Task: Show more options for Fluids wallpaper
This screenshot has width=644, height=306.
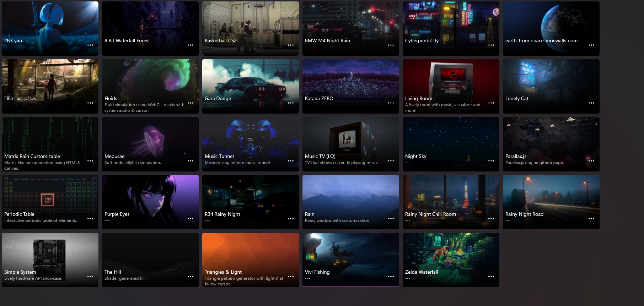Action: (x=190, y=103)
